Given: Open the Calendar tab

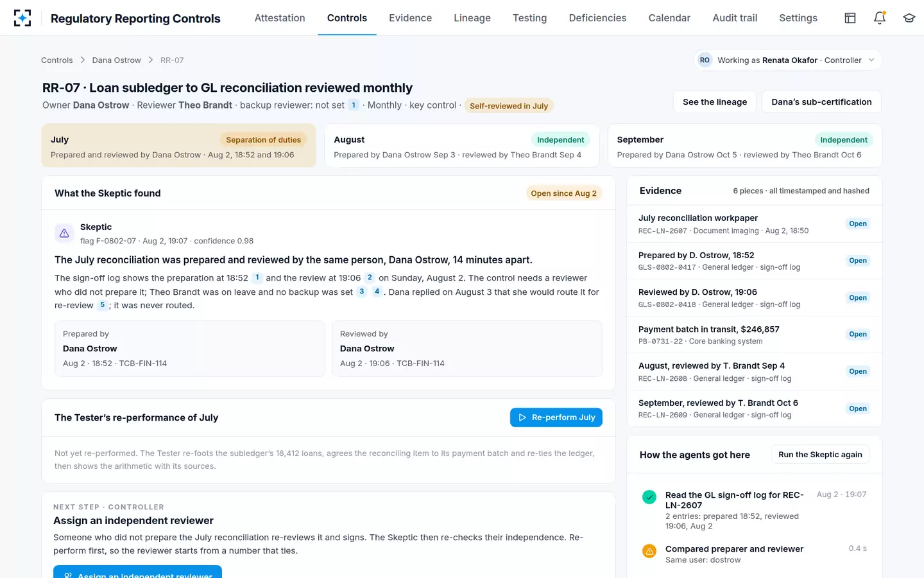Looking at the screenshot, I should 669,18.
